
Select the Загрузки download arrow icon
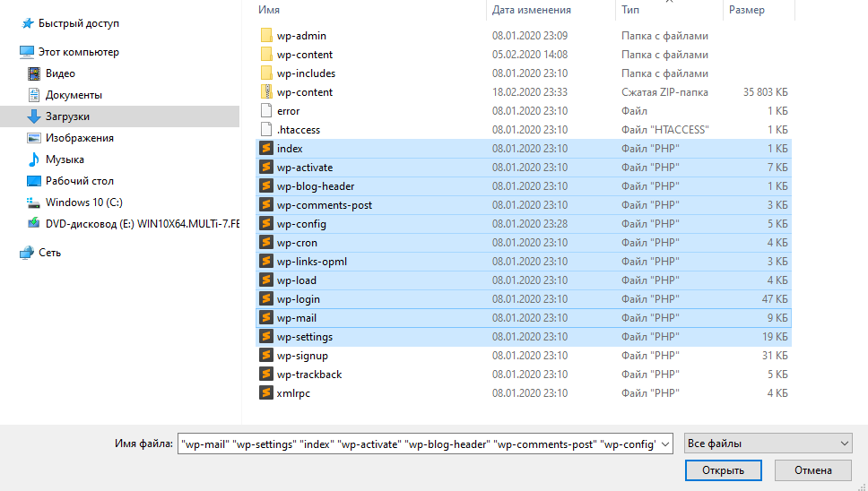coord(34,116)
